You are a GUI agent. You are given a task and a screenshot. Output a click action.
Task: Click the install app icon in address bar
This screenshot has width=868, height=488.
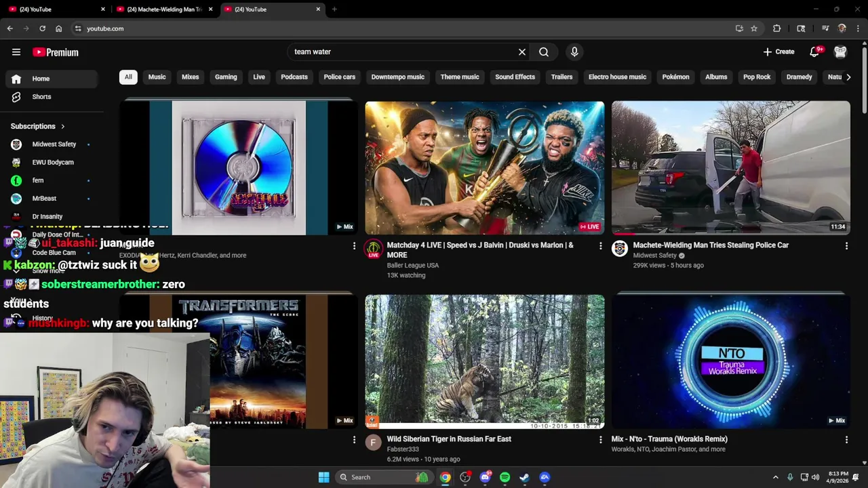(739, 28)
